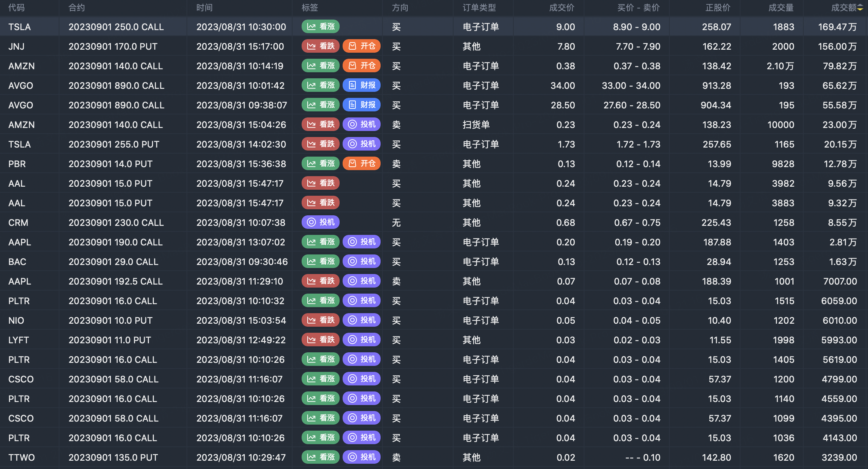The height and width of the screenshot is (469, 868).
Task: Open the AAPL 192.5 CALL contract
Action: pyautogui.click(x=115, y=281)
